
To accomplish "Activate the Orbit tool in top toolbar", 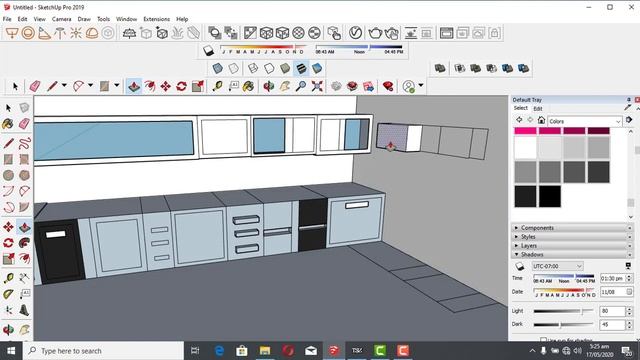I will coord(268,86).
